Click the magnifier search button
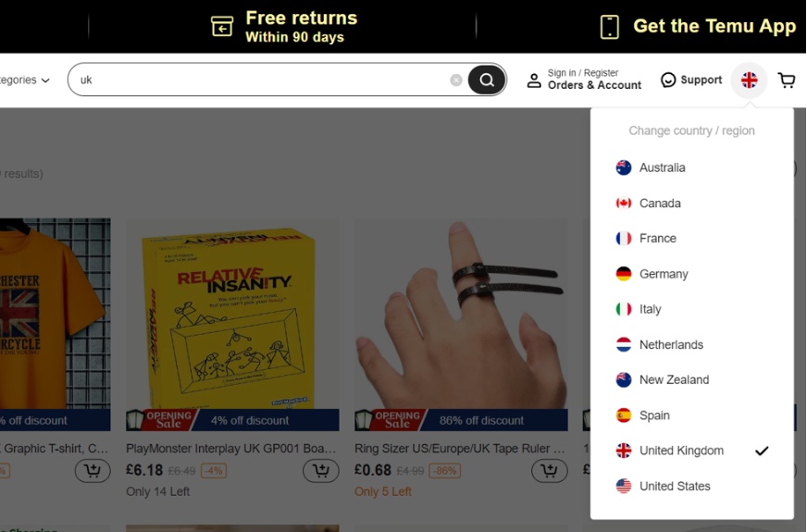Image resolution: width=807 pixels, height=532 pixels. [x=487, y=80]
